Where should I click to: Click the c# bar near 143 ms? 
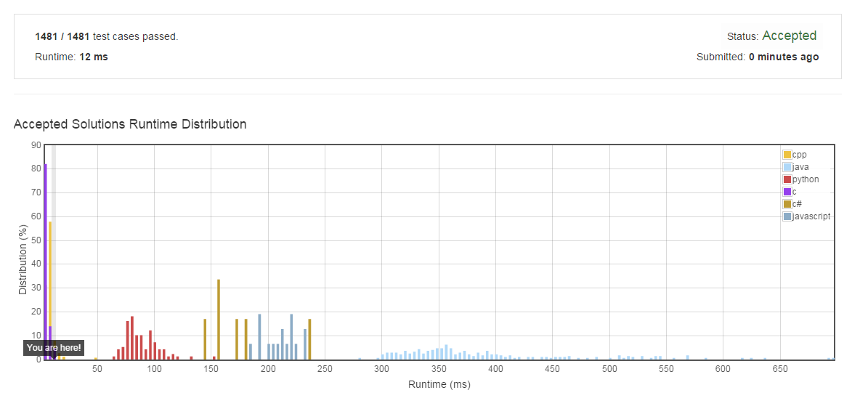205,339
